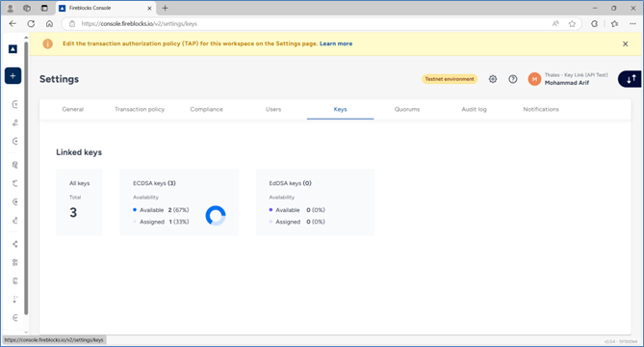
Task: Open tab actions menu icon
Action: (44, 8)
